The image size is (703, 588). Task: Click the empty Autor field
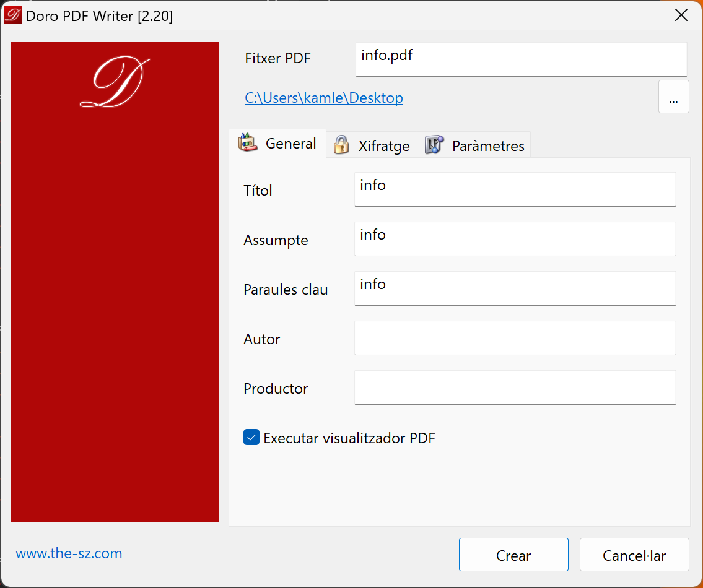(x=515, y=338)
